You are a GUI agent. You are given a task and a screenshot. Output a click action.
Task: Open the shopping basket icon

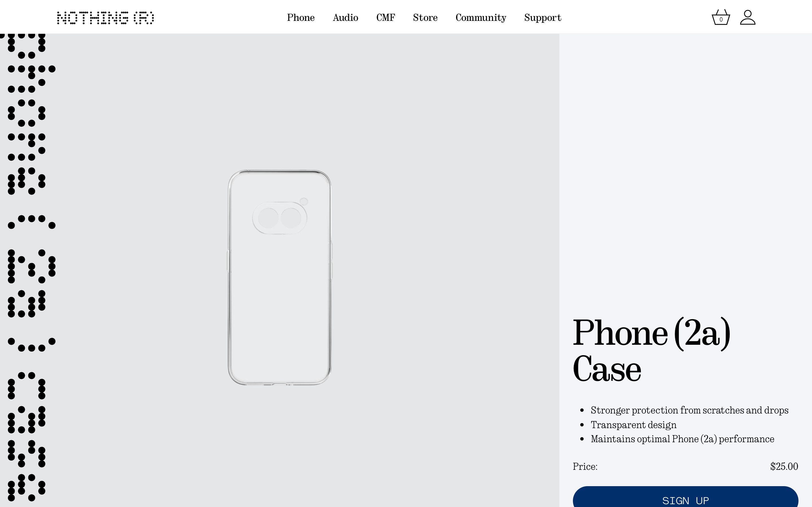pyautogui.click(x=721, y=17)
